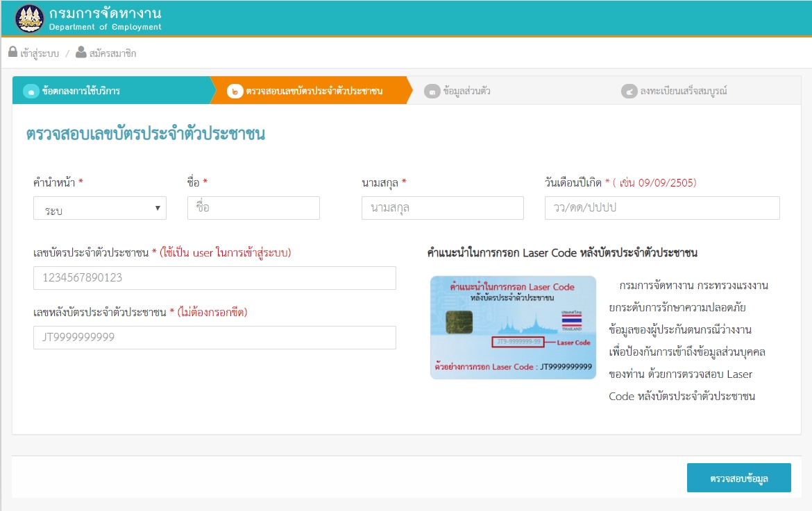Screen dimensions: 812x511
Task: Click the Laser Code example card image
Action: click(513, 327)
